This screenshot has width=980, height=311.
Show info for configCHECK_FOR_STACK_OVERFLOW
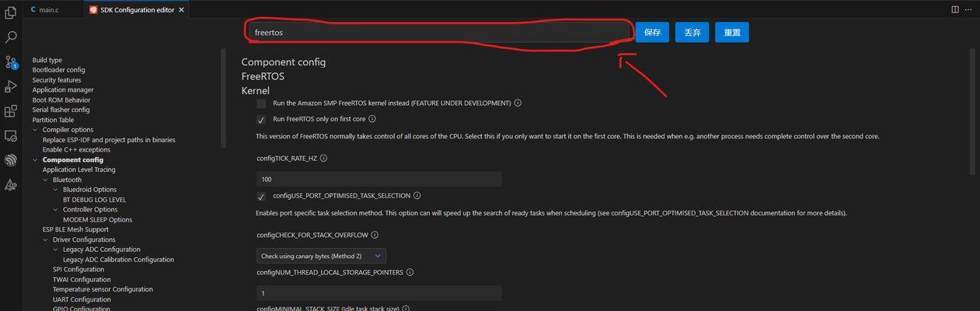click(x=375, y=235)
